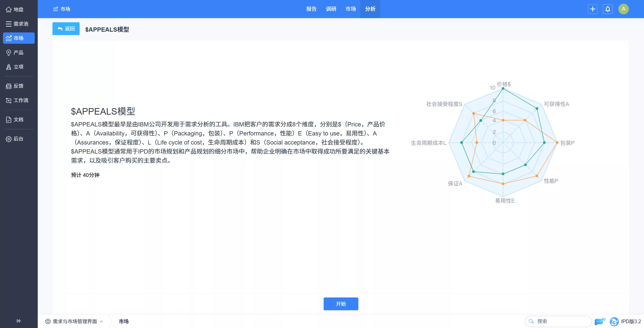Open the AI chat assistant icon

[x=600, y=321]
